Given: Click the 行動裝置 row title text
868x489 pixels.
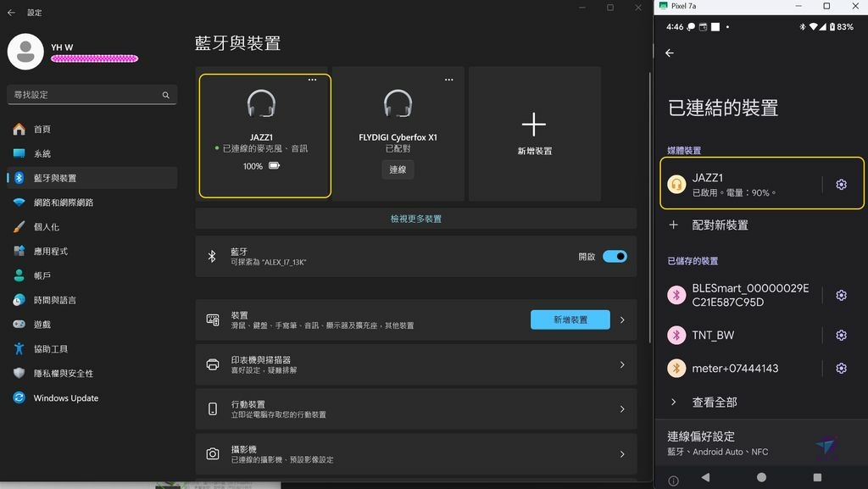Looking at the screenshot, I should [248, 404].
